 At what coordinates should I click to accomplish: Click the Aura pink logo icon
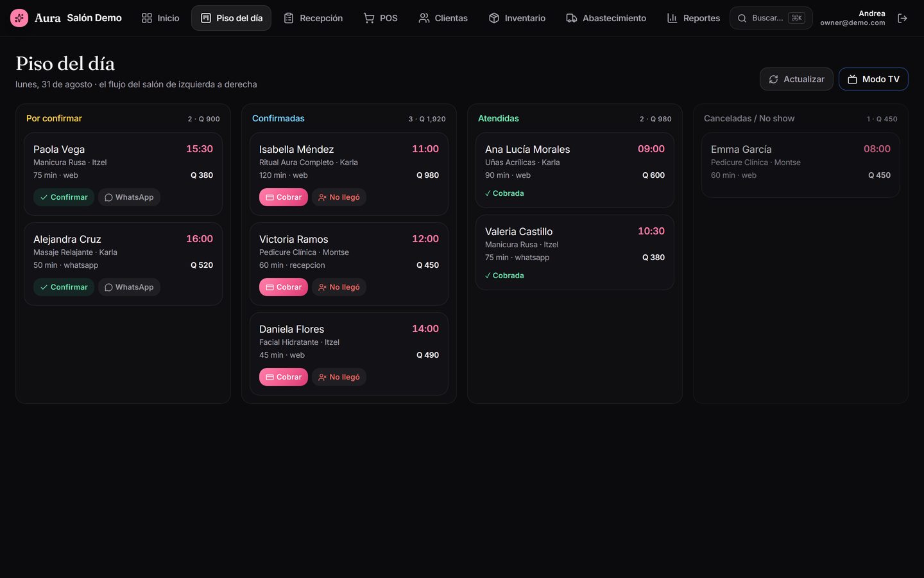(x=19, y=18)
